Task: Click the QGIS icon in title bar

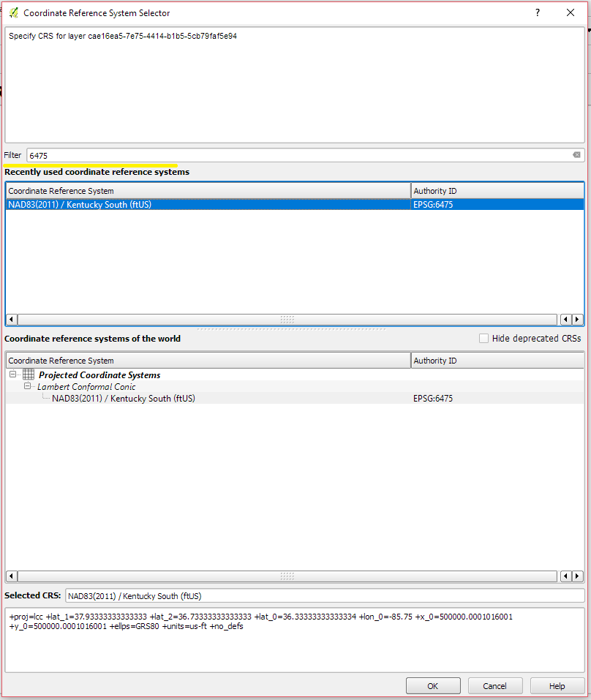Action: pyautogui.click(x=13, y=12)
